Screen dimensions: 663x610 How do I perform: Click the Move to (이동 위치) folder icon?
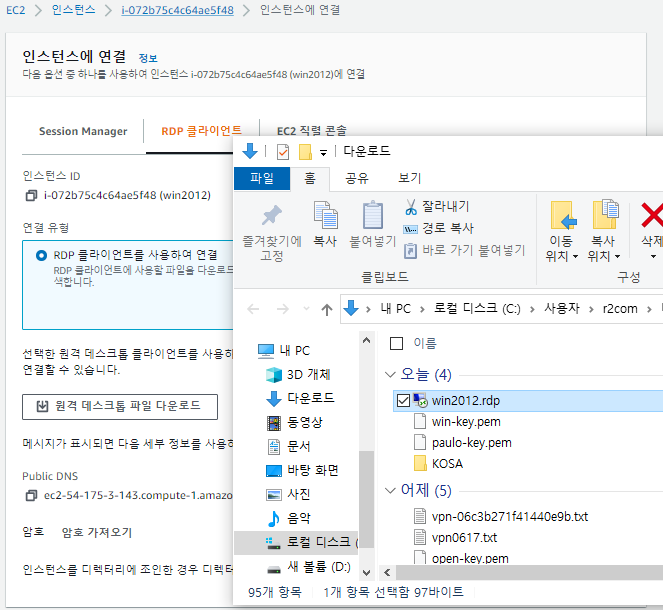pyautogui.click(x=564, y=215)
